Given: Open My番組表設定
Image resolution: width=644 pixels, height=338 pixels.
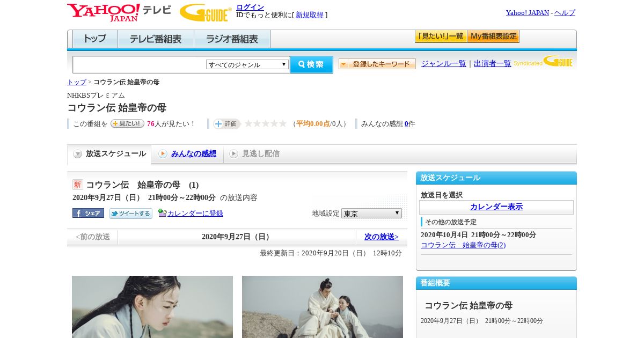Looking at the screenshot, I should click(x=493, y=36).
